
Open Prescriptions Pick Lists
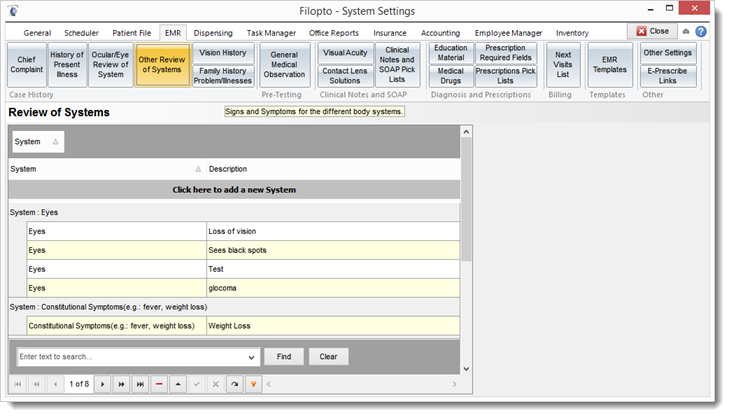506,76
